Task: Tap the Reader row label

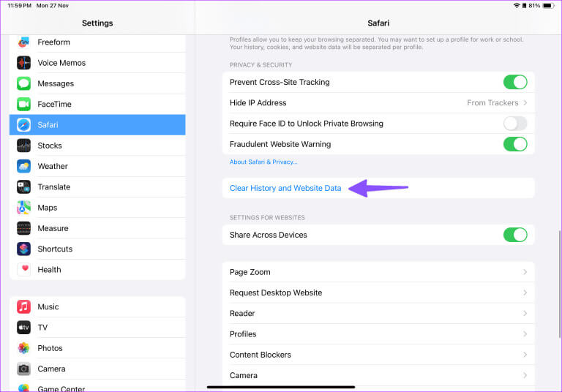Action: (242, 314)
